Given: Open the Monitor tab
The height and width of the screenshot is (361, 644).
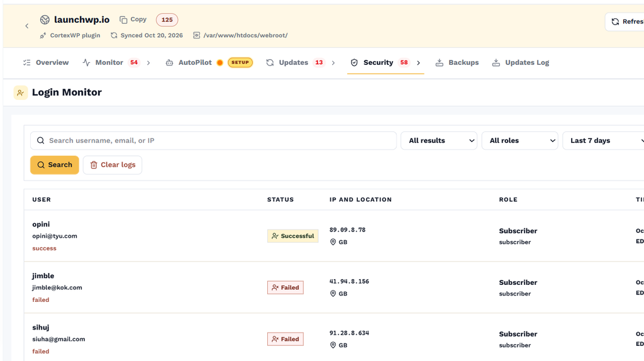Looking at the screenshot, I should (111, 62).
